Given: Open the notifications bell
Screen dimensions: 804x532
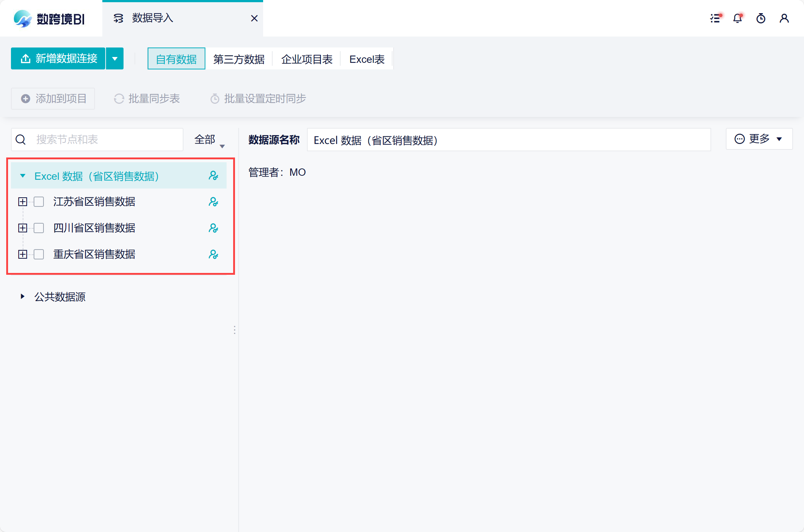Looking at the screenshot, I should tap(738, 18).
